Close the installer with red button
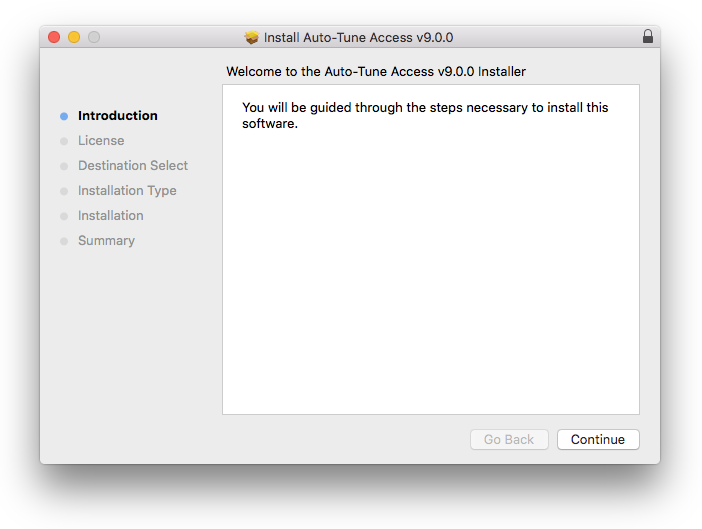 click(54, 37)
